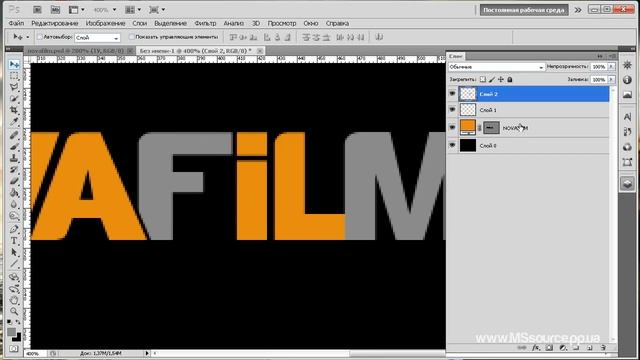Select the Move tool in the toolbox

(14, 65)
